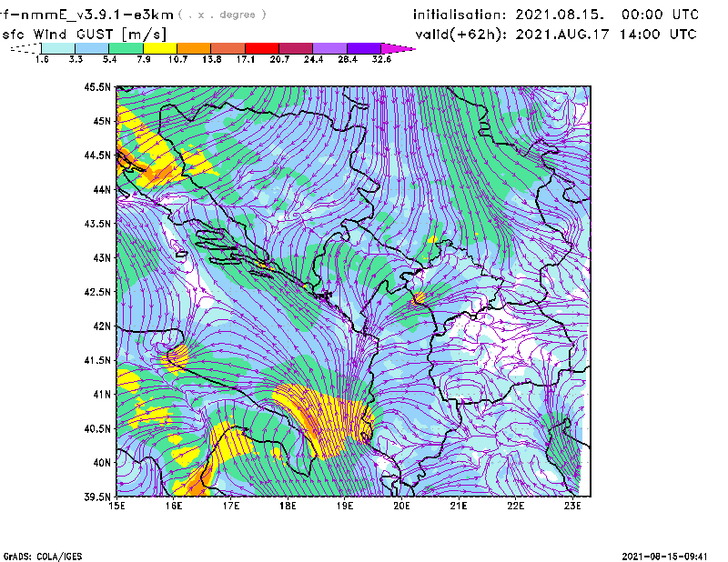Click the orange legend color swatch
Viewport: 728px width, 562px height.
pyautogui.click(x=194, y=48)
